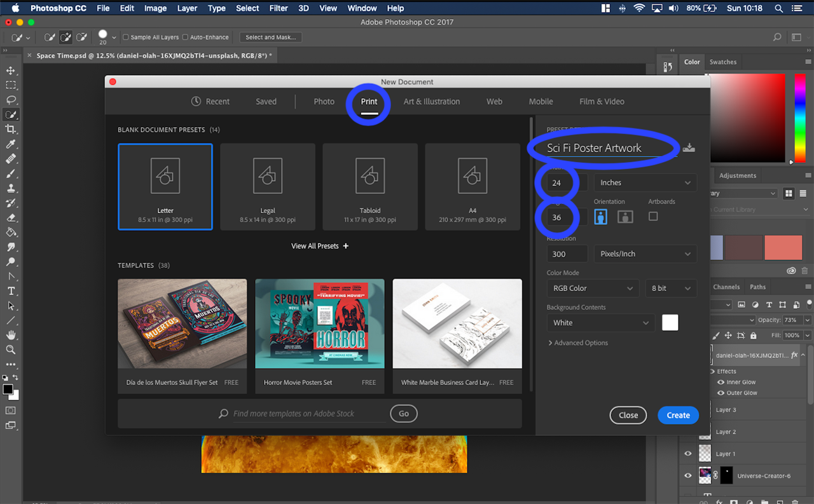This screenshot has height=504, width=814.
Task: Enable Sample All Layers checkbox
Action: coord(126,37)
